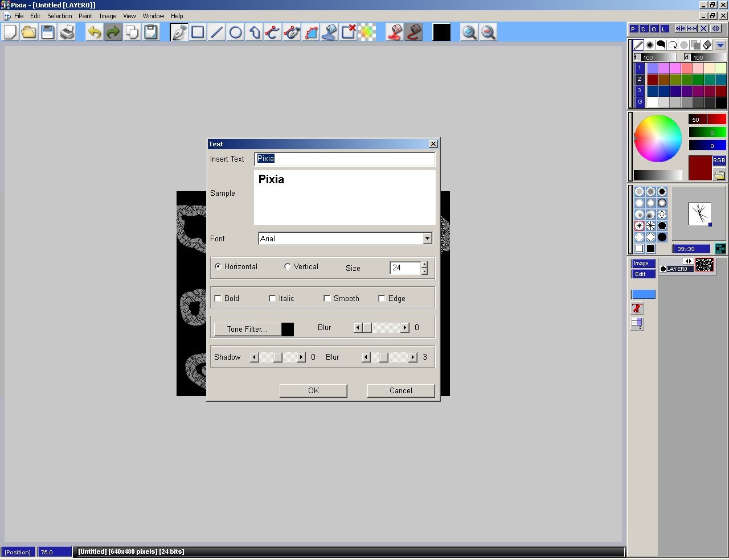
Task: Pick a hue from the color wheel
Action: point(658,138)
